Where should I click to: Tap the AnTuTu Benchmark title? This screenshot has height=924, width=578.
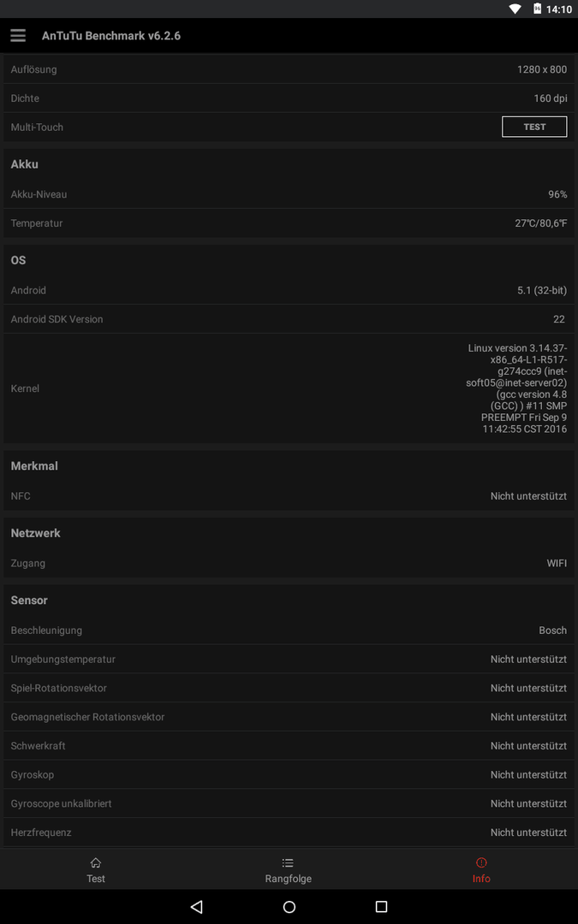coord(110,36)
